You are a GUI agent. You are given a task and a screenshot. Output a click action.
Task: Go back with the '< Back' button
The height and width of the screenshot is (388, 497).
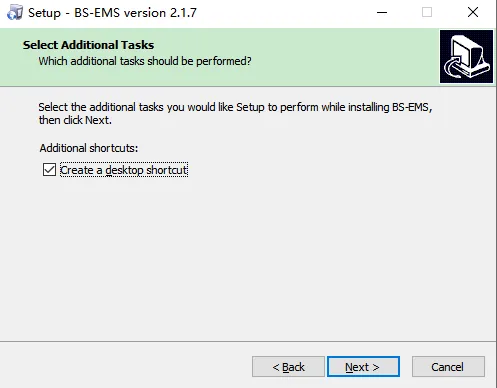288,367
